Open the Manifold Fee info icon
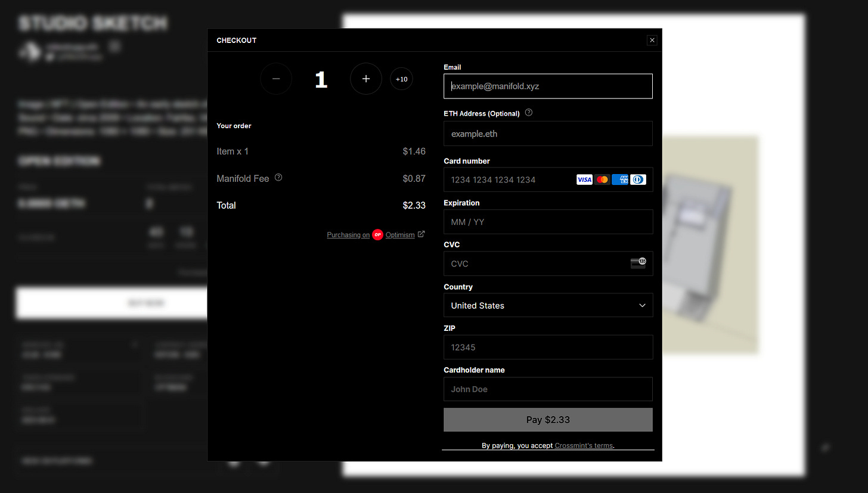This screenshot has width=868, height=493. (x=278, y=178)
